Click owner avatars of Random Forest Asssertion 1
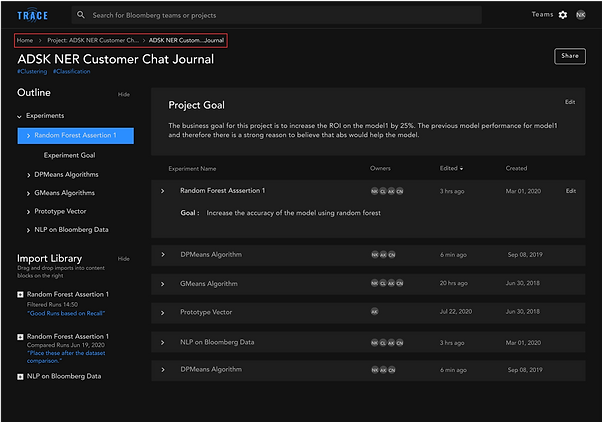 387,191
